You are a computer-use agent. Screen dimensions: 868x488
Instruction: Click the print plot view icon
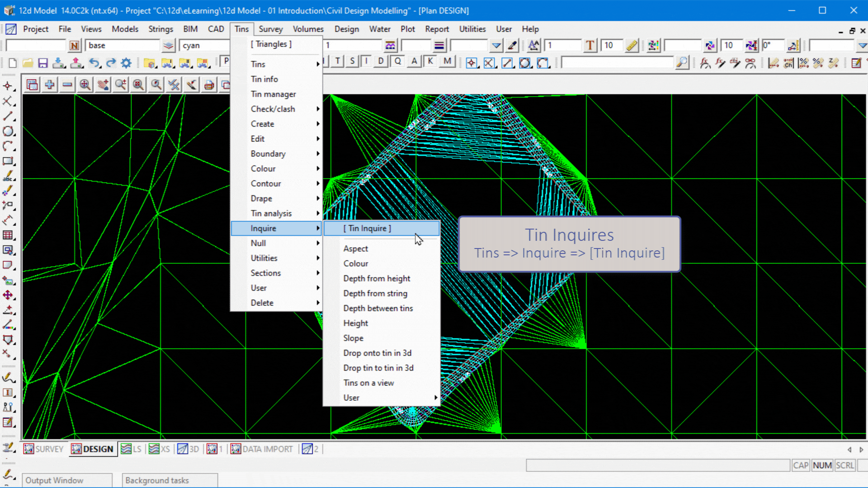(x=209, y=85)
